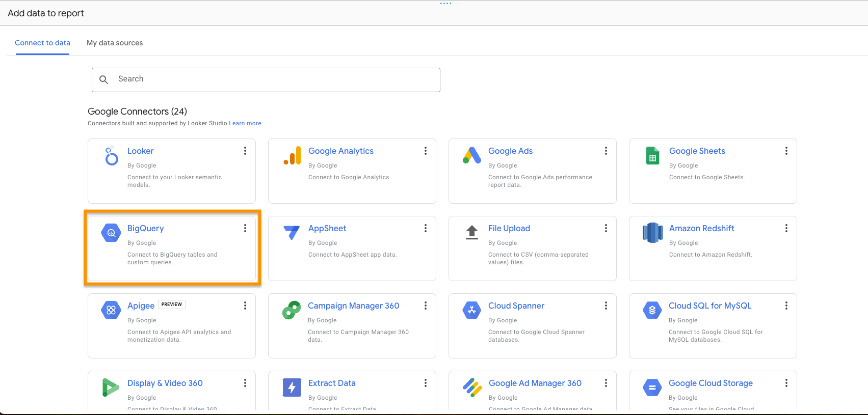Select the Looker connector title

point(141,151)
